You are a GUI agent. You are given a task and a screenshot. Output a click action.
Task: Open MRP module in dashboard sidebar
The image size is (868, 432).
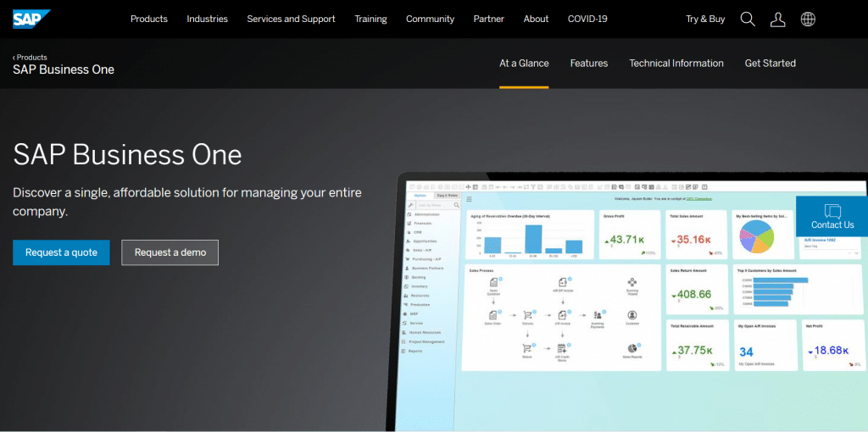(415, 313)
